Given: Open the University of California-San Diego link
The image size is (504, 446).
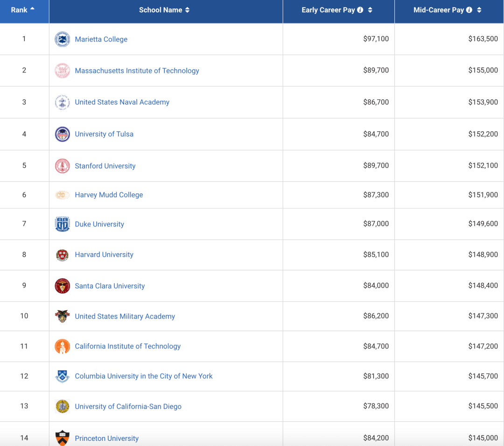Looking at the screenshot, I should 128,406.
